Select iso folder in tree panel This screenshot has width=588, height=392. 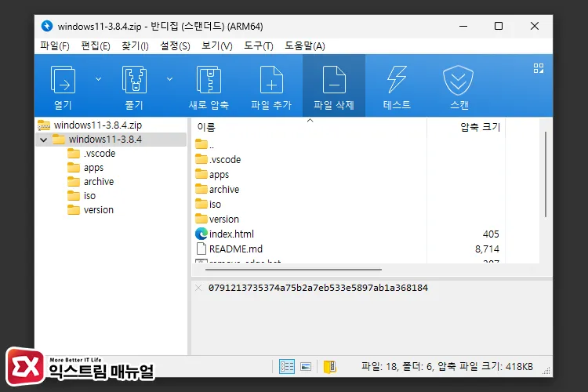coord(82,196)
